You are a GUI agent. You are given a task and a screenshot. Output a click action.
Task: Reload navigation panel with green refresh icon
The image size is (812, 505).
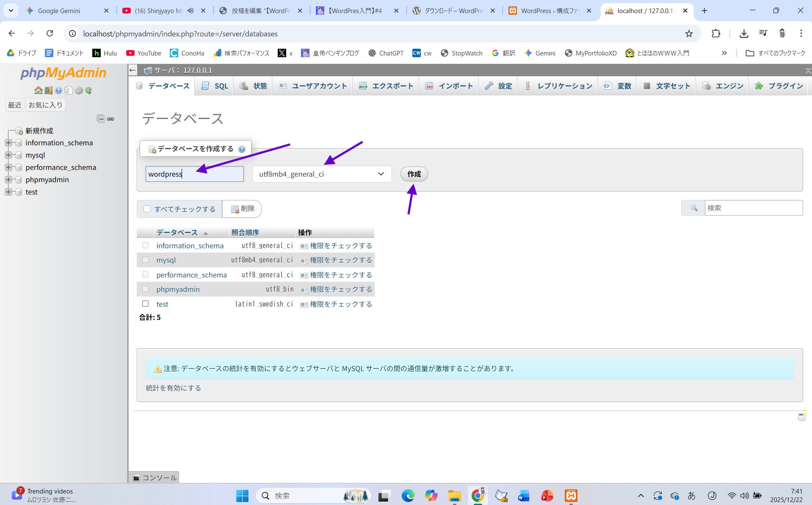click(88, 90)
